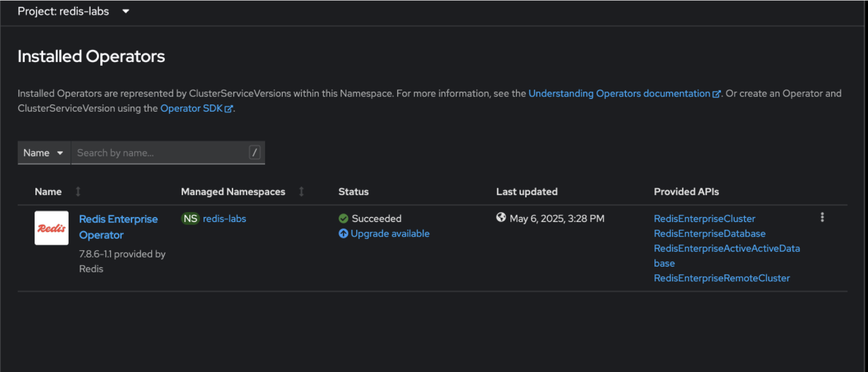
Task: Click the slash shortcut icon in search
Action: tap(255, 153)
